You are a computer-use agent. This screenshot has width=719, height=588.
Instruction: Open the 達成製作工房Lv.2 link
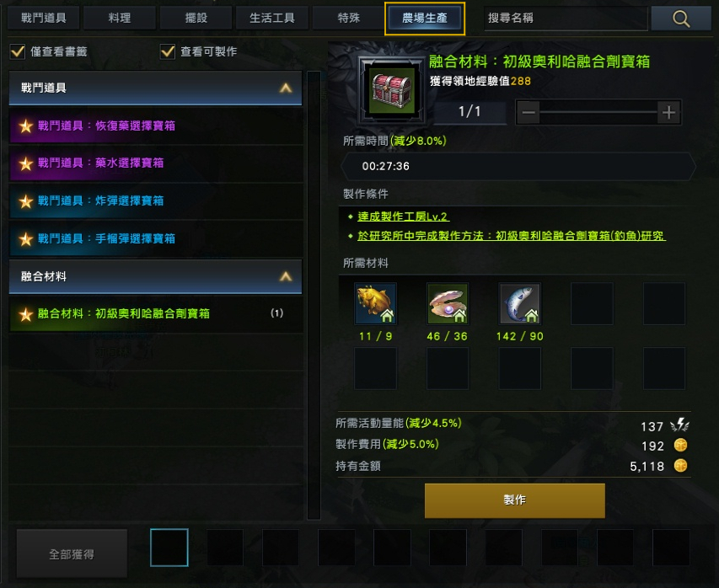(403, 216)
